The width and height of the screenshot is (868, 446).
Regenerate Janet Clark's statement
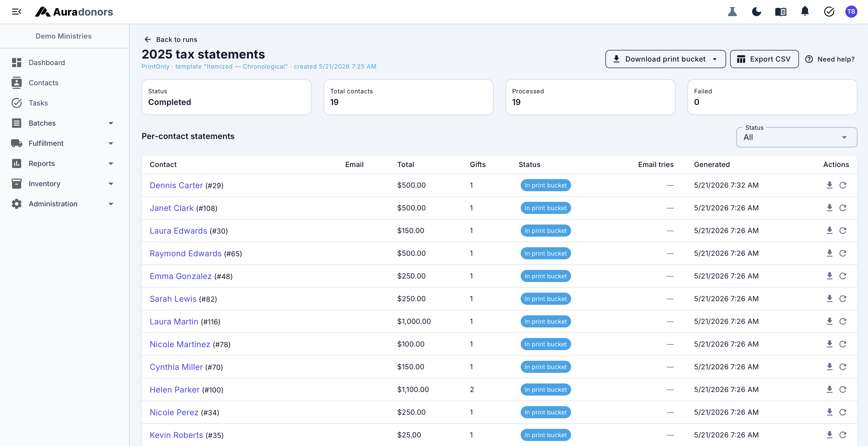click(x=843, y=208)
